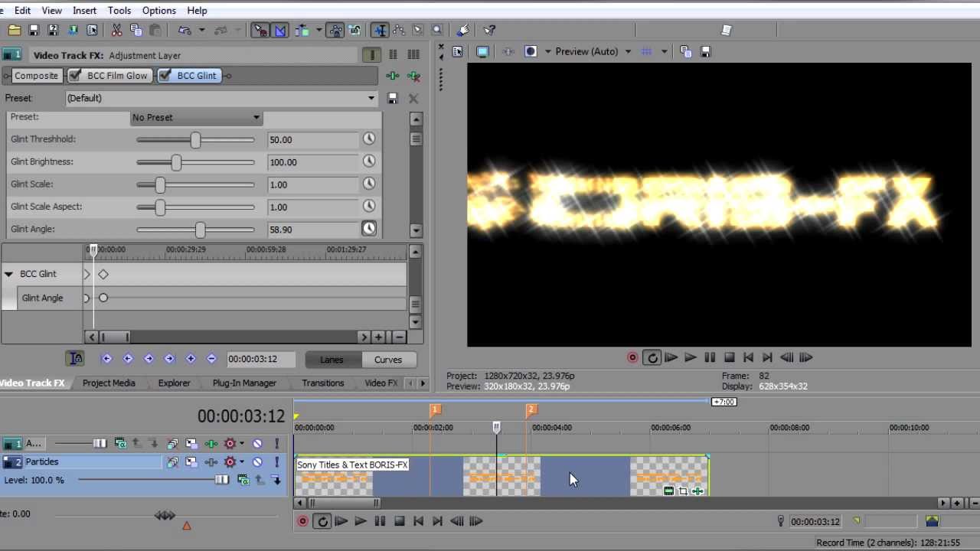Toggle Ignore Event Grouping button

coord(354,31)
